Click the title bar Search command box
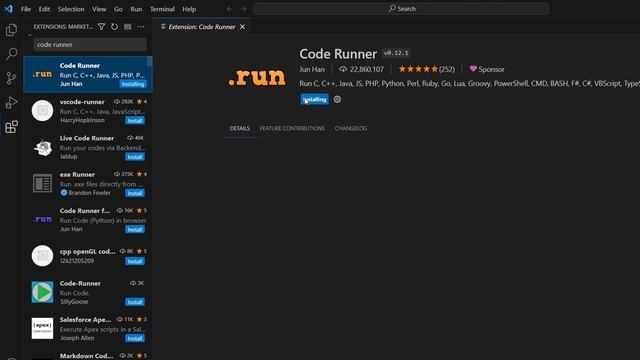Image resolution: width=640 pixels, height=360 pixels. pos(401,9)
